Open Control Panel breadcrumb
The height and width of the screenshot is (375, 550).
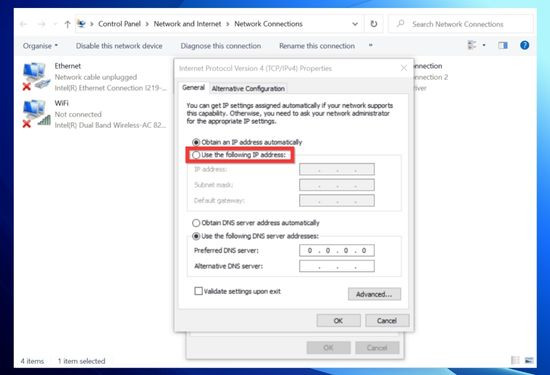point(119,24)
